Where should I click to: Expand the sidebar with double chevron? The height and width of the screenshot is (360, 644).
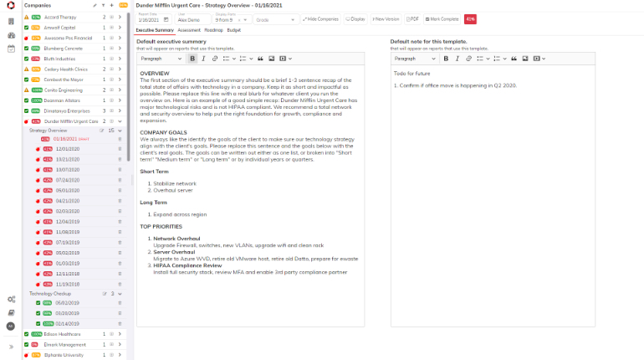tap(11, 347)
